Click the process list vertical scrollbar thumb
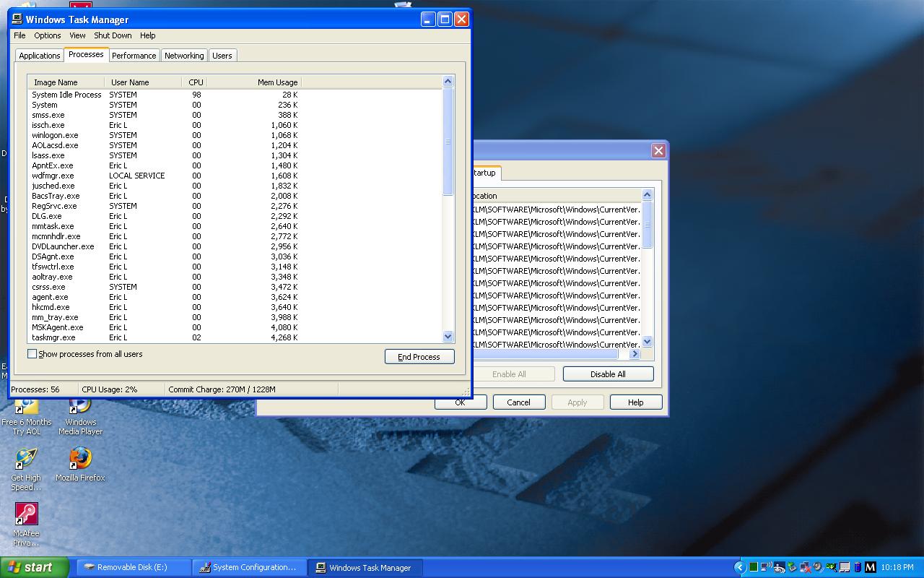The image size is (924, 578). coord(448,142)
